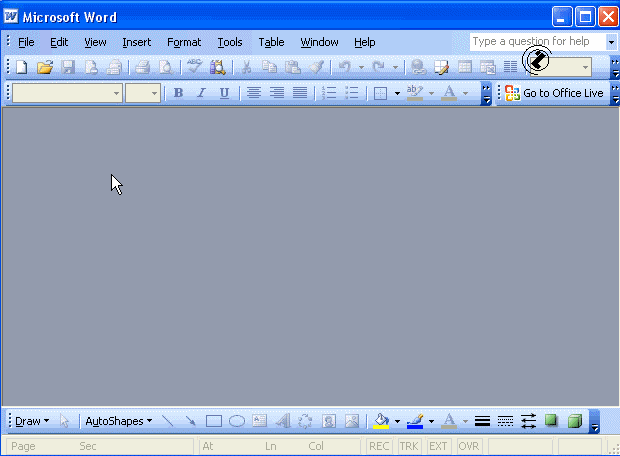Open the Font Size combo box
This screenshot has height=456, width=620.
143,93
